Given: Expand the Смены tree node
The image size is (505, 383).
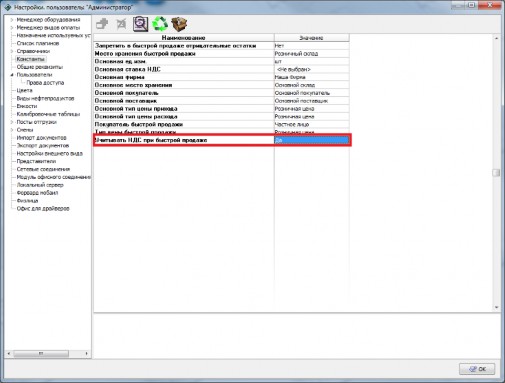Looking at the screenshot, I should (x=12, y=130).
